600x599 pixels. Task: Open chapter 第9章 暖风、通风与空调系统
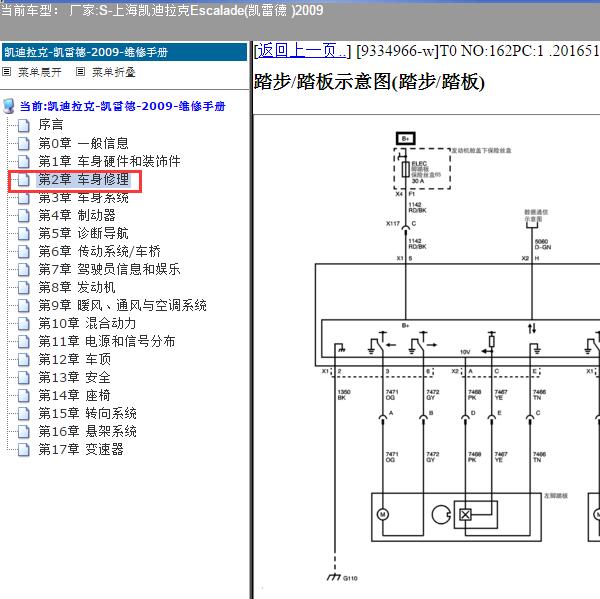click(122, 305)
